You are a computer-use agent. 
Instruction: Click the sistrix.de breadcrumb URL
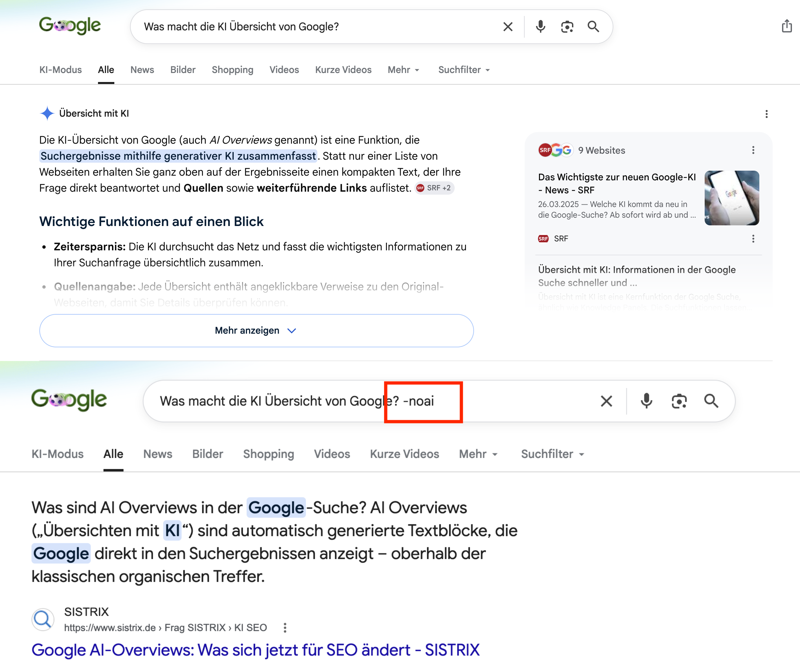point(165,628)
